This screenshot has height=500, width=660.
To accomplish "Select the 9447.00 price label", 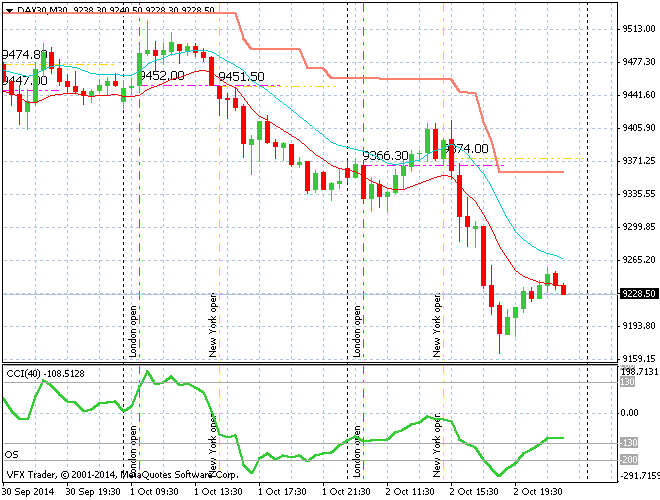I will point(24,80).
